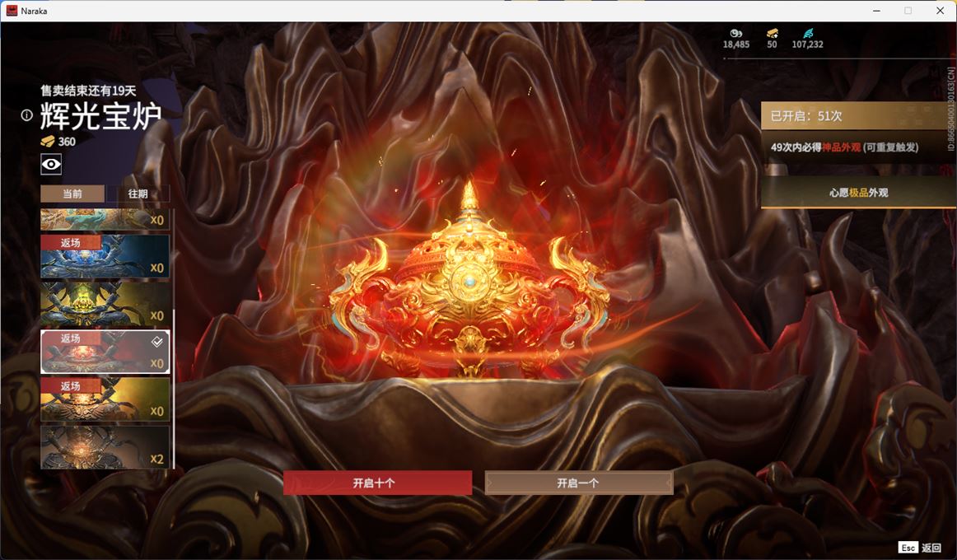Minimize the Naraka window

[x=876, y=11]
